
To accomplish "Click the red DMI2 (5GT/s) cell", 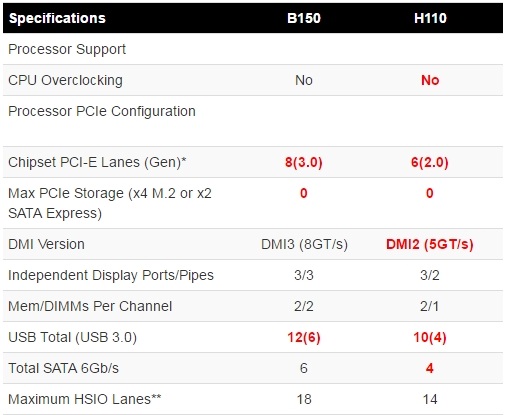I will tap(430, 244).
